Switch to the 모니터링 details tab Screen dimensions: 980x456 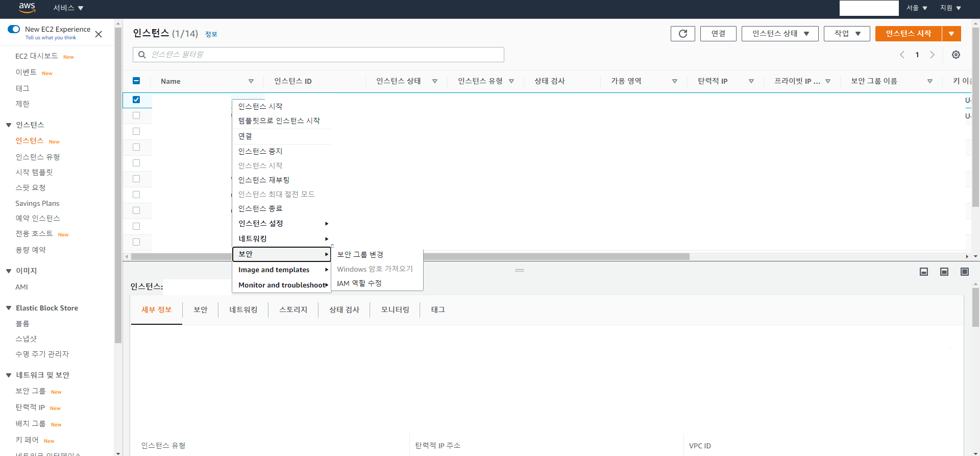point(395,309)
